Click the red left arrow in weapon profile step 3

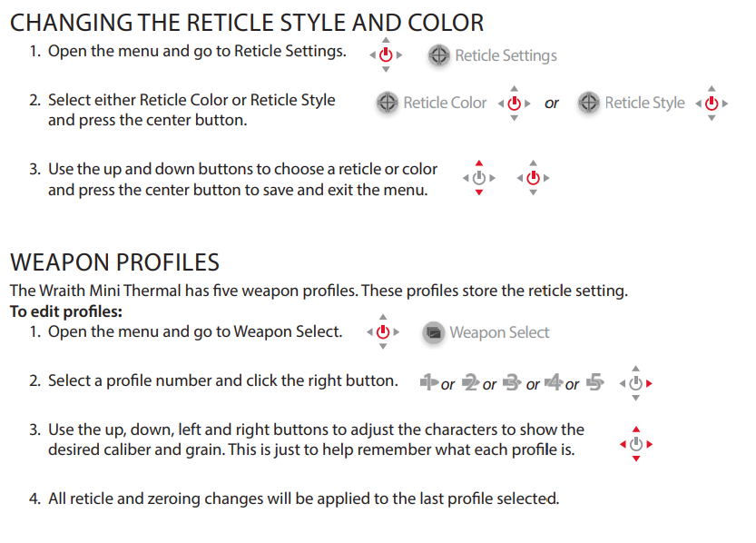click(623, 444)
